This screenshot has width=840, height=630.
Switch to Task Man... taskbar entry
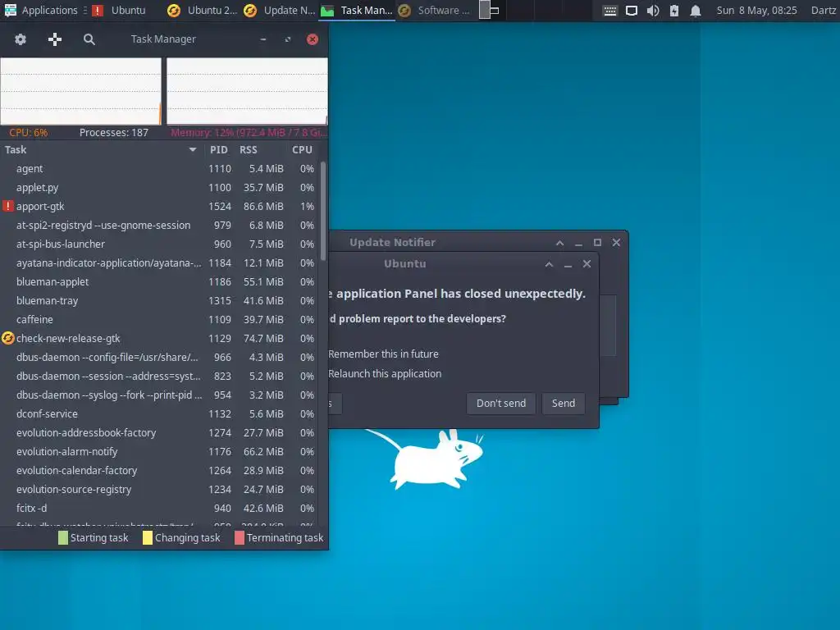pyautogui.click(x=356, y=10)
